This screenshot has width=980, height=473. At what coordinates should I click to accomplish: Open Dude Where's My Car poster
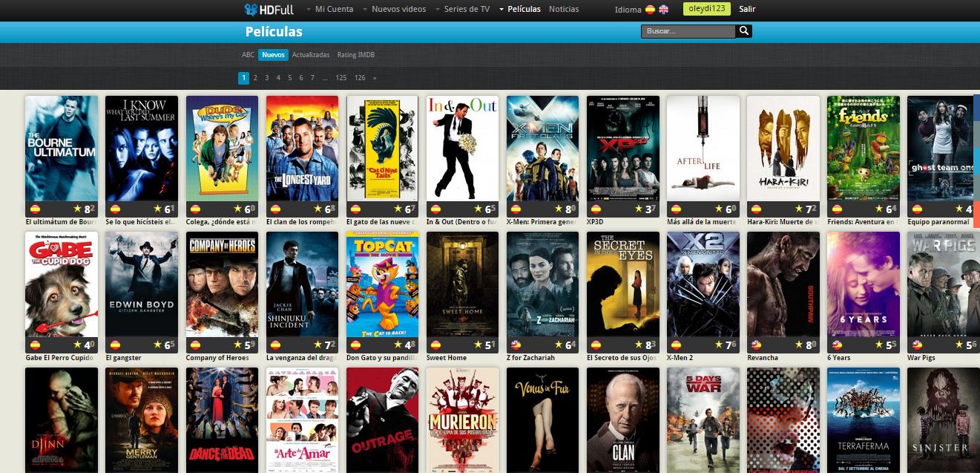222,149
